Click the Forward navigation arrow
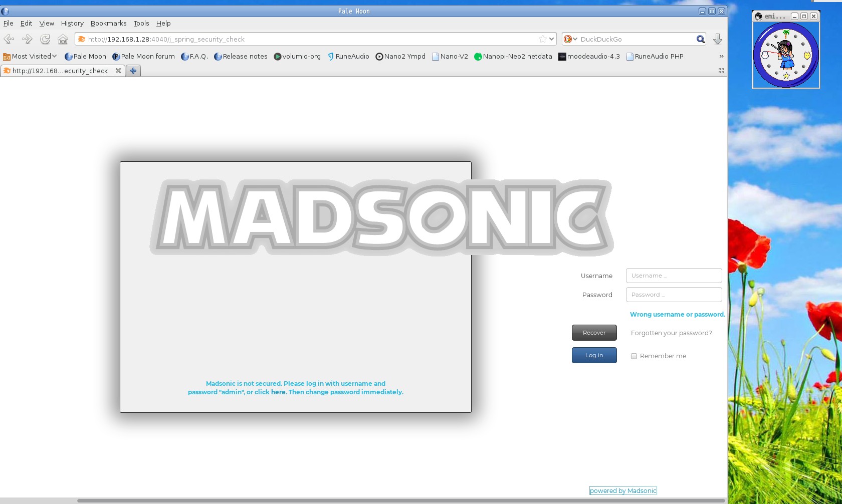Image resolution: width=842 pixels, height=504 pixels. tap(27, 39)
